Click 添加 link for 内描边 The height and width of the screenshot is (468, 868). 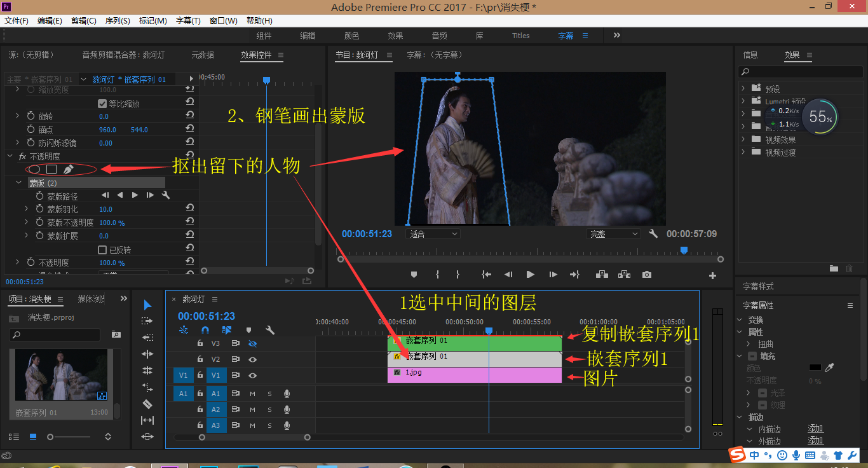tap(815, 429)
